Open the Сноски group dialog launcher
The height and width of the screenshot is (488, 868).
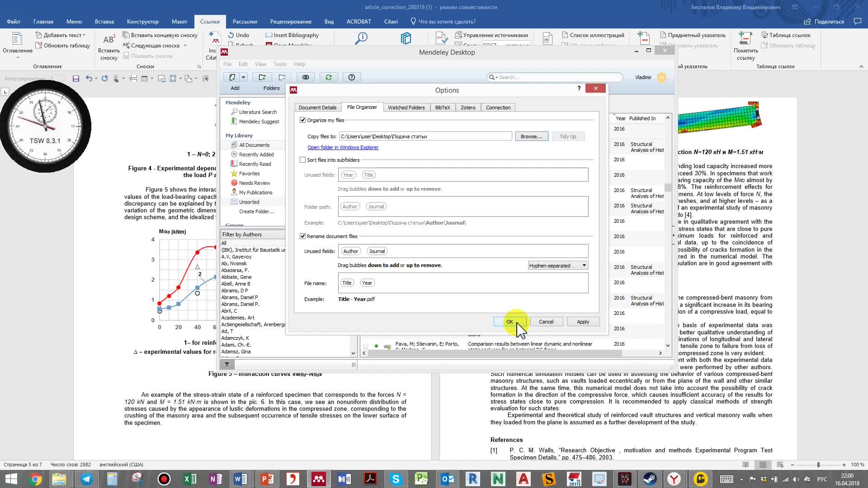pos(199,66)
